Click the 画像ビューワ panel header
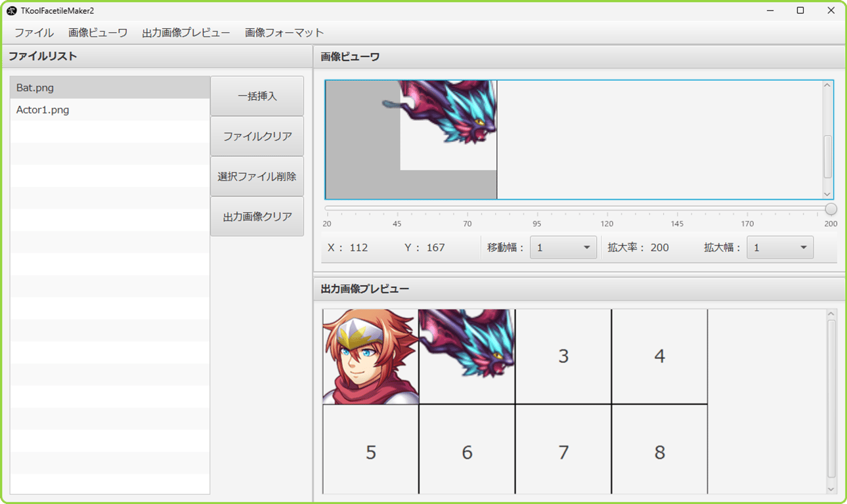This screenshot has width=847, height=504. point(579,56)
